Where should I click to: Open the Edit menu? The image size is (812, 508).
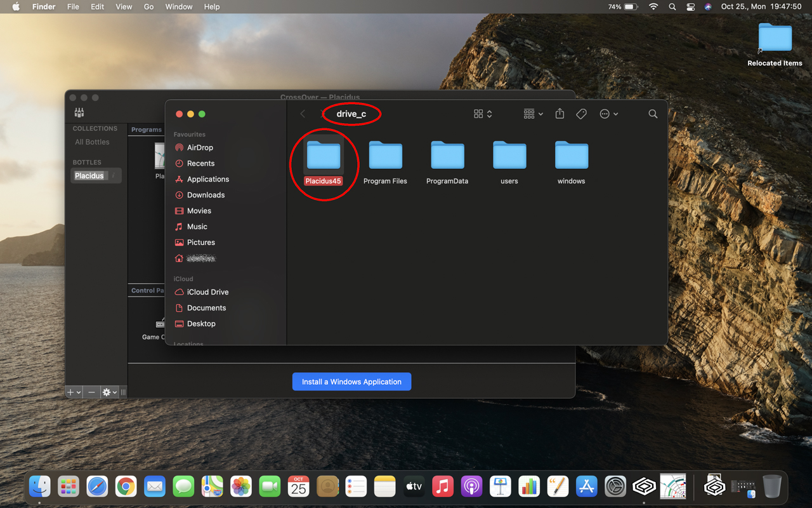(97, 6)
